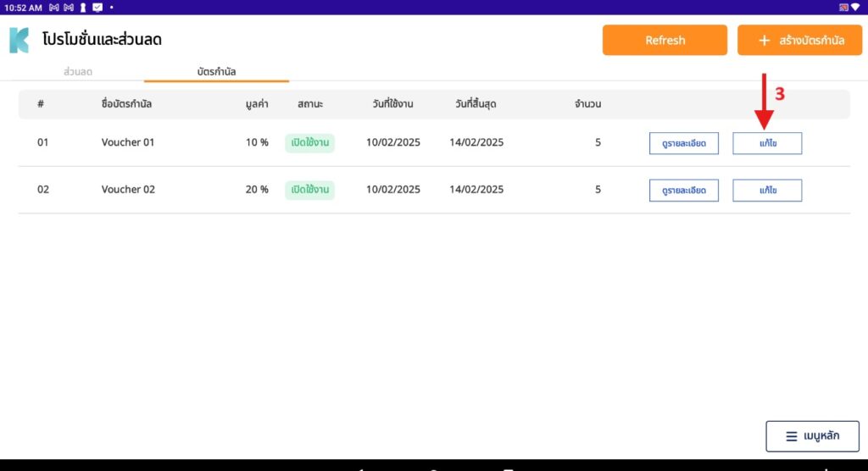
Task: Click the วันที่สิ้นสุด column header
Action: 475,104
